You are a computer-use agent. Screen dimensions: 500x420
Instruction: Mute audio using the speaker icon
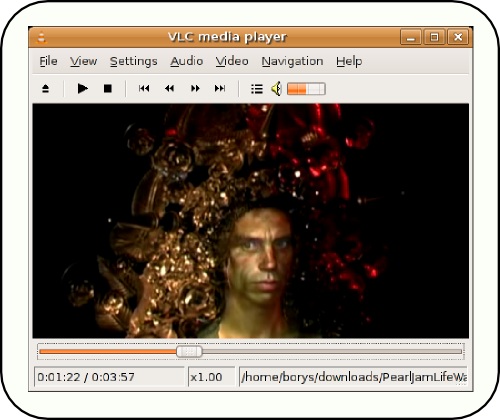tap(277, 89)
